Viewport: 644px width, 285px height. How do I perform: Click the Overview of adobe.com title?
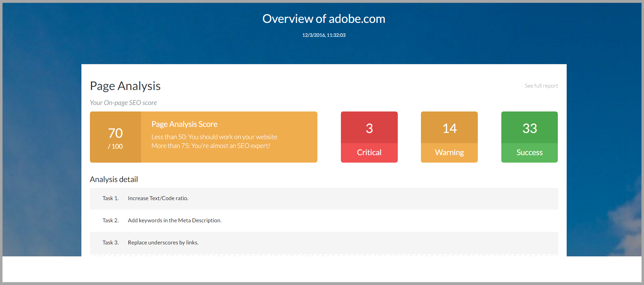tap(324, 19)
